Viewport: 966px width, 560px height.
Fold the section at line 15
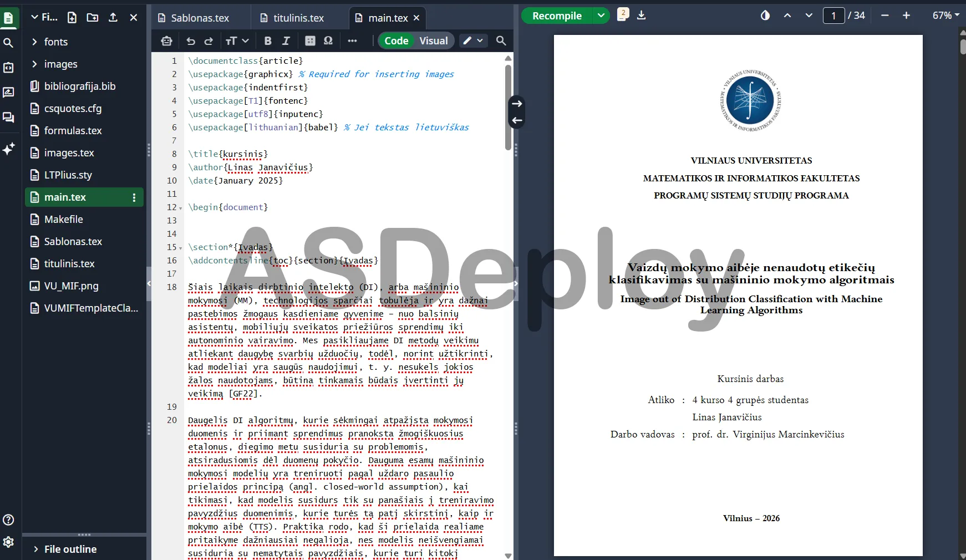181,248
